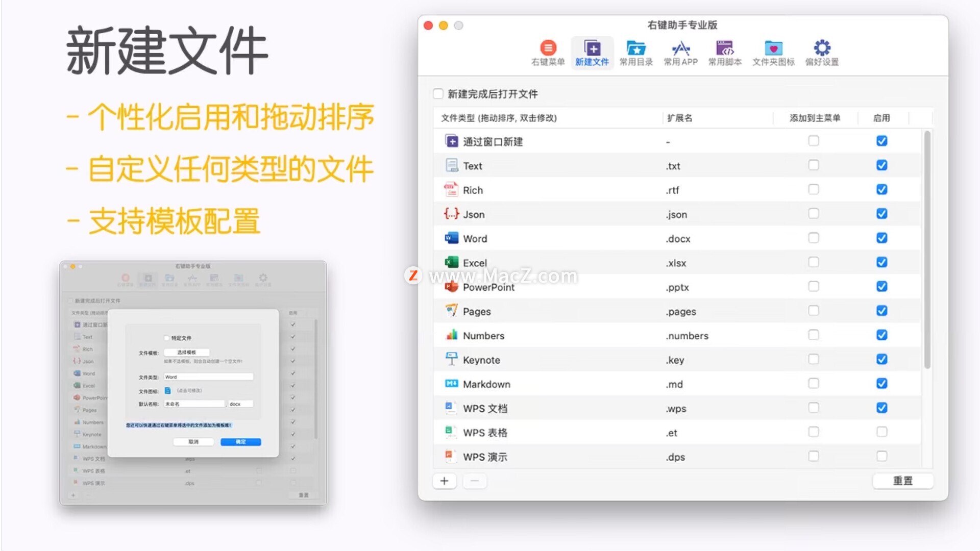The image size is (980, 551).
Task: Select the .pptx extension cell
Action: [677, 287]
